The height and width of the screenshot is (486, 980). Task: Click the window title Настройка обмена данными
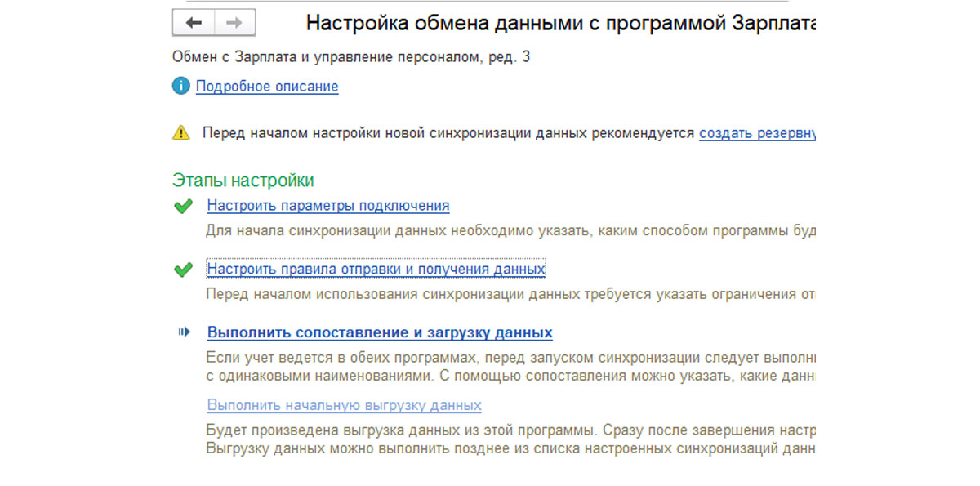click(561, 23)
